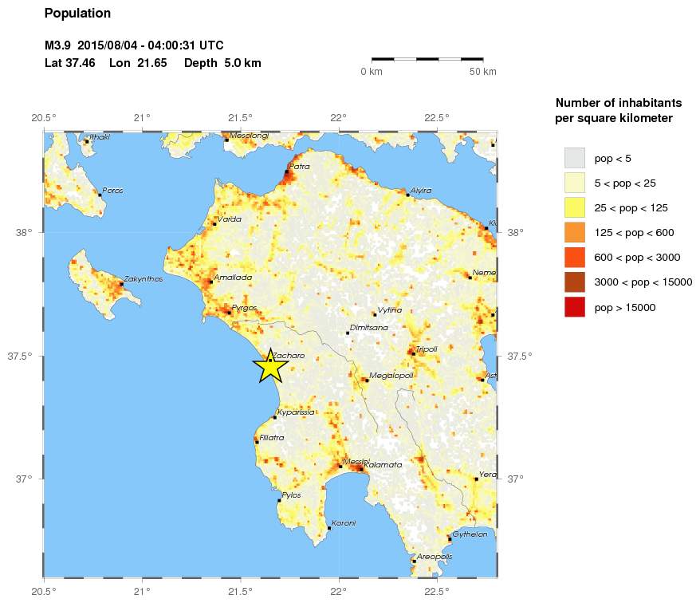Select the orange '125 < pop < 600' swatch
Viewport: 700px width, 603px height.
574,232
